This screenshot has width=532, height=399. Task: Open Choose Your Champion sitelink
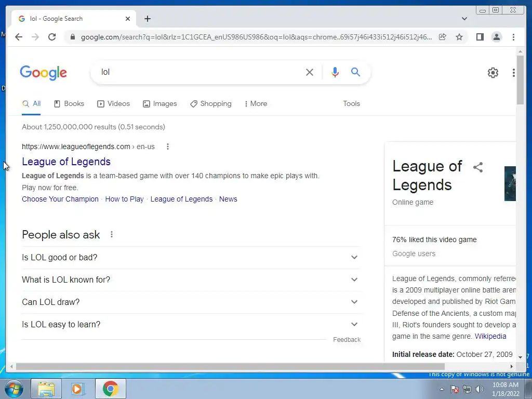60,199
